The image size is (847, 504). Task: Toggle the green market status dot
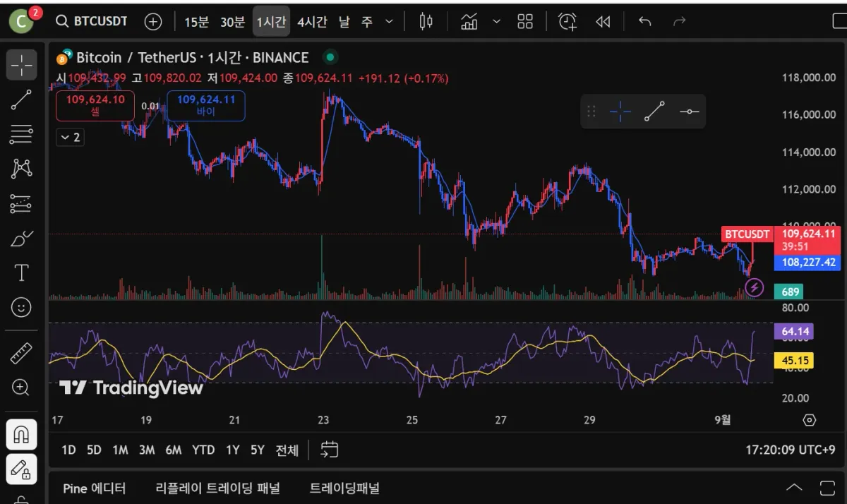coord(330,57)
